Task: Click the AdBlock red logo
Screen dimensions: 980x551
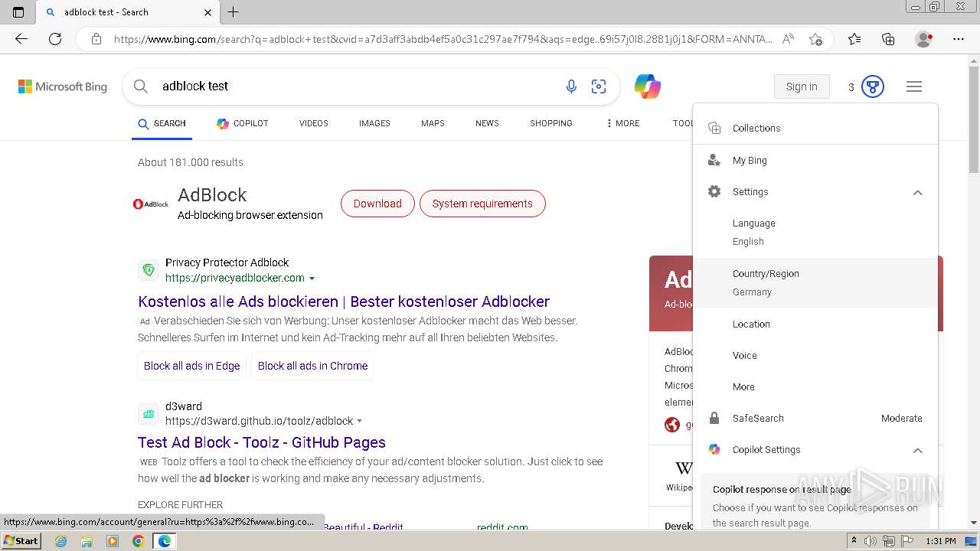Action: pyautogui.click(x=151, y=204)
